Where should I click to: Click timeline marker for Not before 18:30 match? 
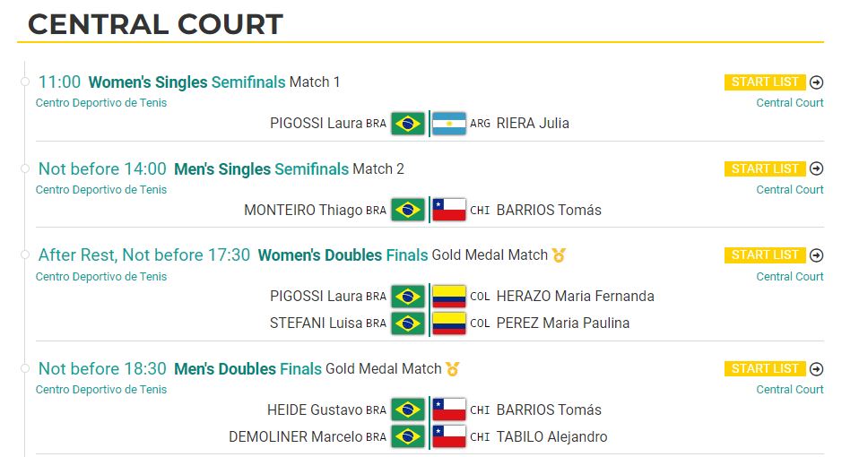24,368
